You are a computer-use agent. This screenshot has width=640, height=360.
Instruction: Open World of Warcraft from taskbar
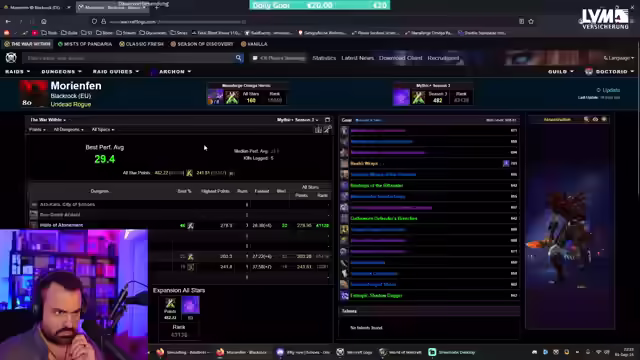click(401, 352)
